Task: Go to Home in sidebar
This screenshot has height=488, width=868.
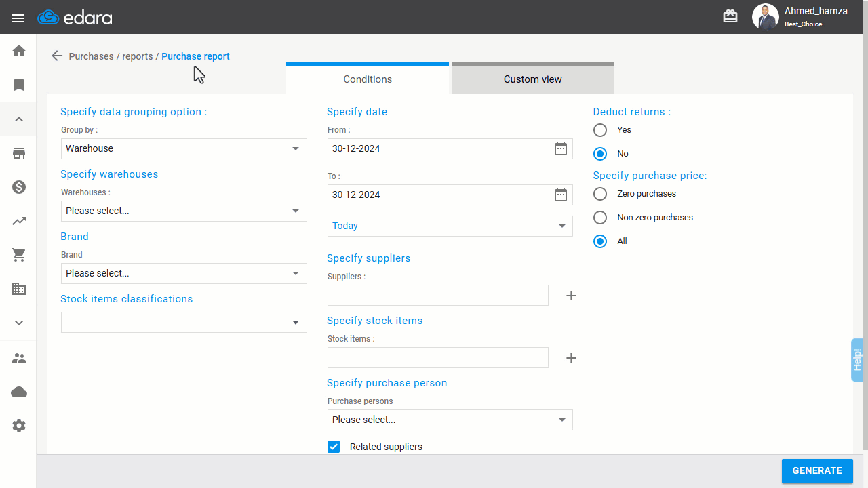Action: [19, 51]
